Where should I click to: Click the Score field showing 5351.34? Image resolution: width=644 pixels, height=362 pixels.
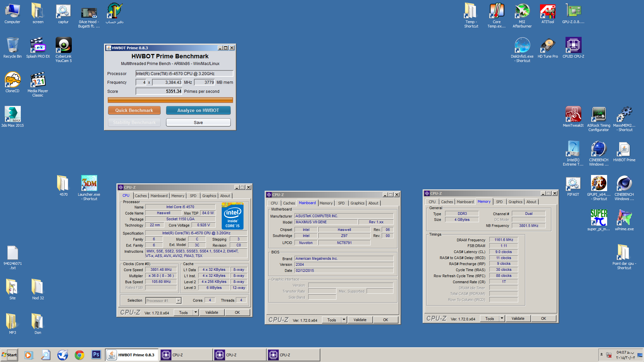[x=159, y=91]
